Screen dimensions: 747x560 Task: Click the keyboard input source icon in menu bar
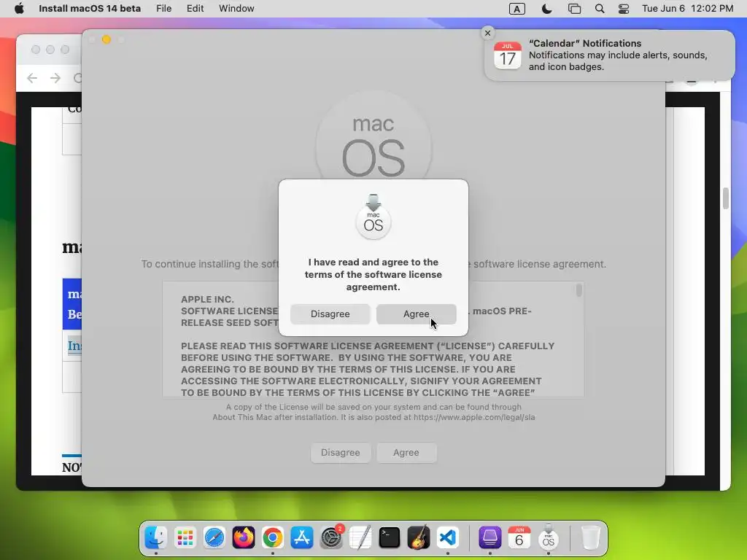coord(517,9)
